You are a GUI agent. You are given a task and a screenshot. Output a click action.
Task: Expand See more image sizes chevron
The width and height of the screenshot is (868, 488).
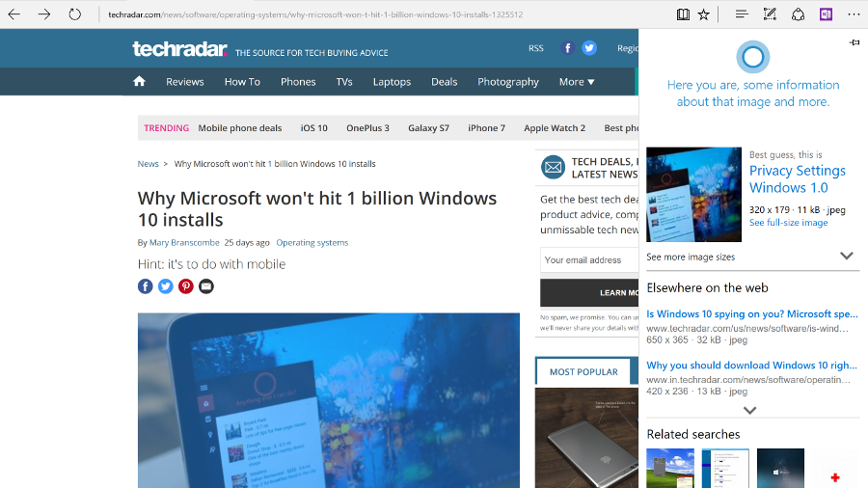(847, 257)
